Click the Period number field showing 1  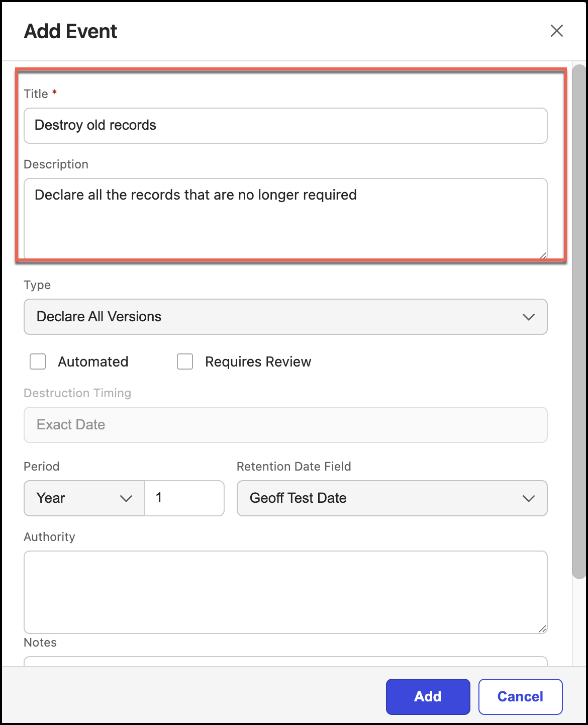184,498
